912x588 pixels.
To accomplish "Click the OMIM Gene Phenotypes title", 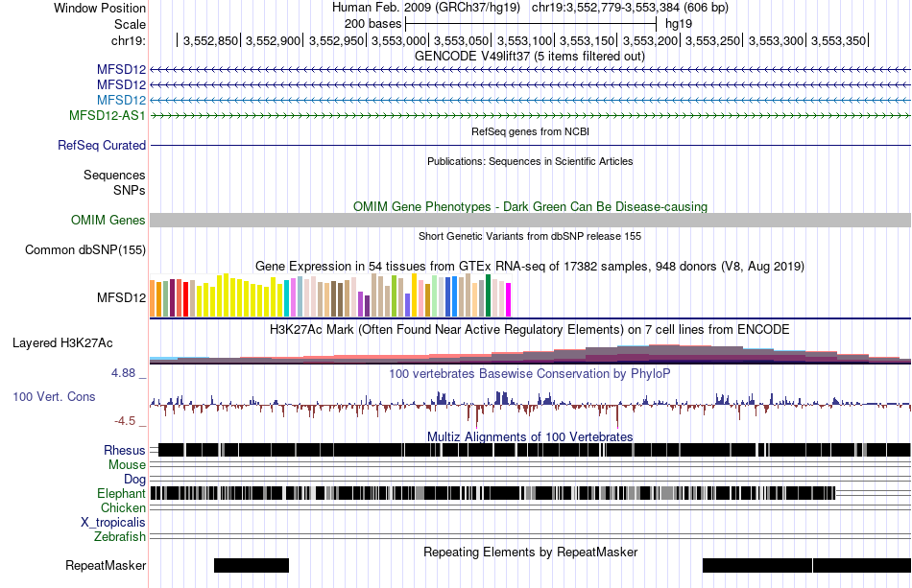I will pos(531,207).
